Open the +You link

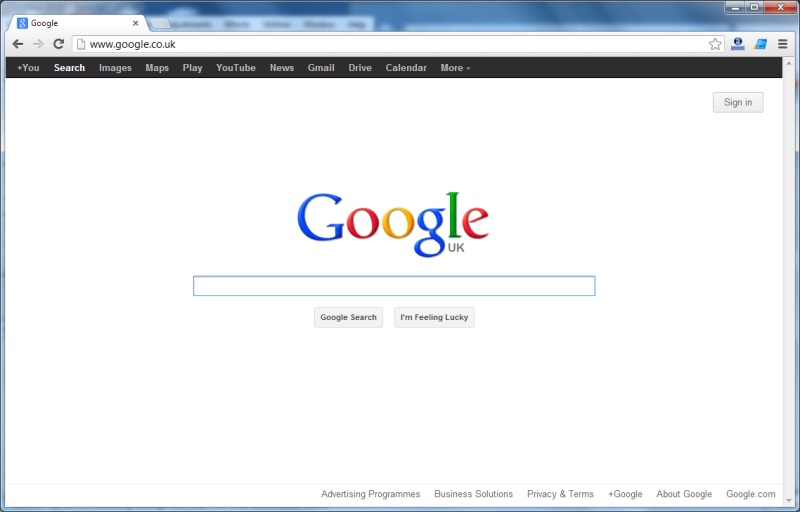tap(28, 68)
